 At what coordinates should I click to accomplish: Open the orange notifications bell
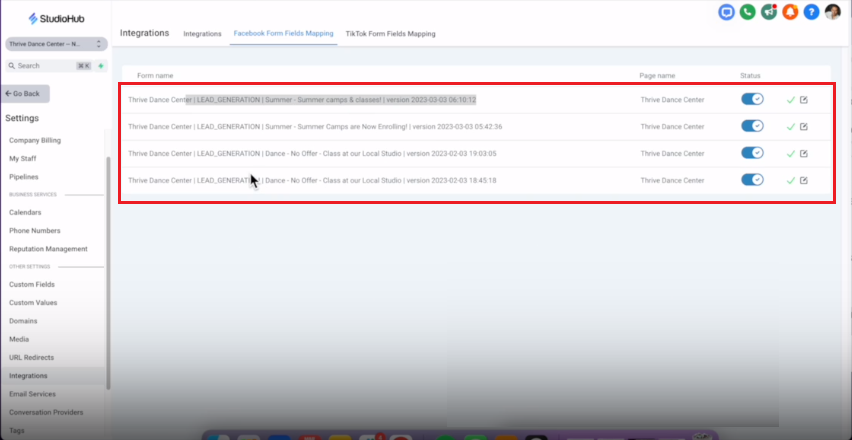(x=790, y=12)
